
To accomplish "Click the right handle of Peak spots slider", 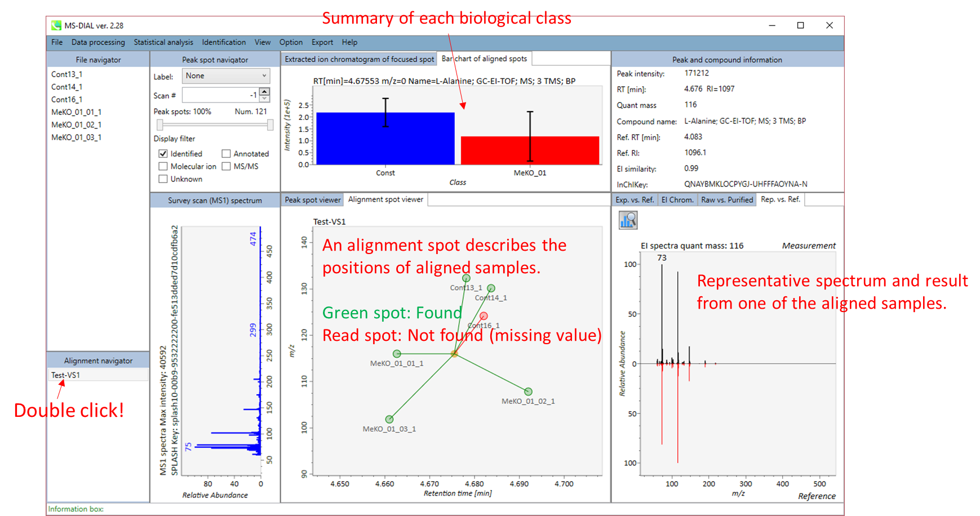I will (270, 124).
